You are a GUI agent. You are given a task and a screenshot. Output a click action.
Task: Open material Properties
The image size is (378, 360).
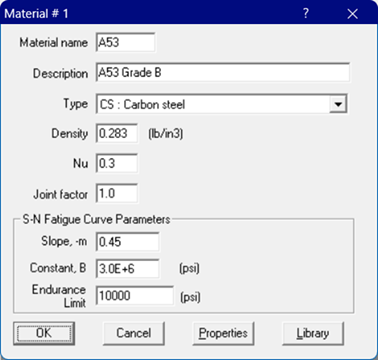pyautogui.click(x=223, y=333)
